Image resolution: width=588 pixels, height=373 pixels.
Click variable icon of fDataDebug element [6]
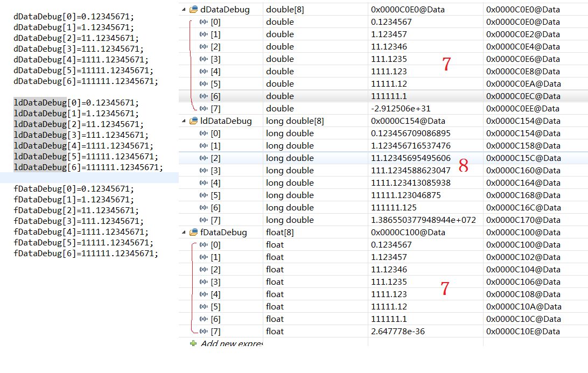click(204, 319)
